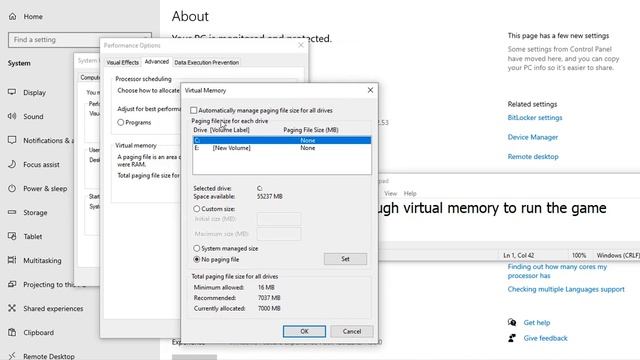This screenshot has width=640, height=360.
Task: Switch to Visual Effects tab
Action: pos(122,62)
